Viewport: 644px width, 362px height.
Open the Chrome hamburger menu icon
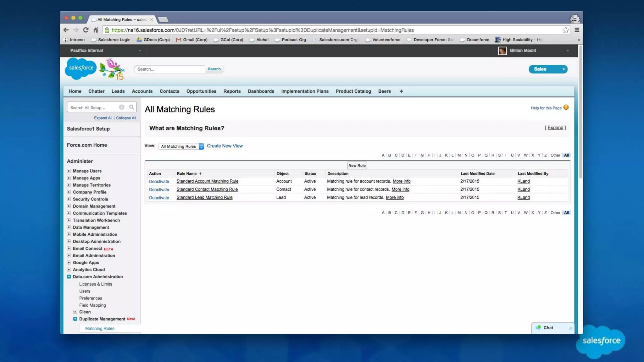point(577,30)
